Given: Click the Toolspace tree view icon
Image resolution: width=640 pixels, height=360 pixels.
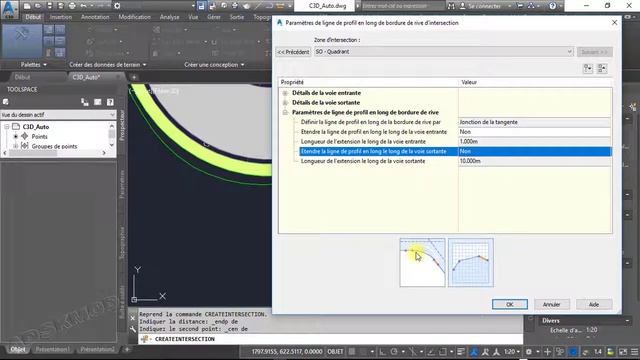Looking at the screenshot, I should [x=84, y=102].
